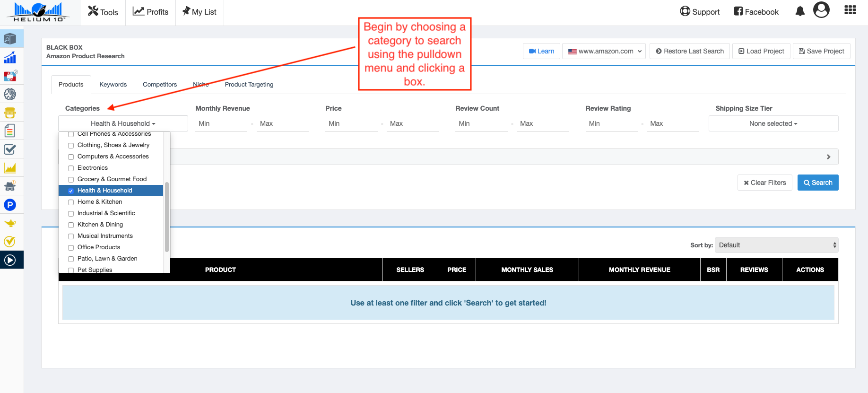Open the Profits menu
The image size is (868, 393).
pos(151,12)
